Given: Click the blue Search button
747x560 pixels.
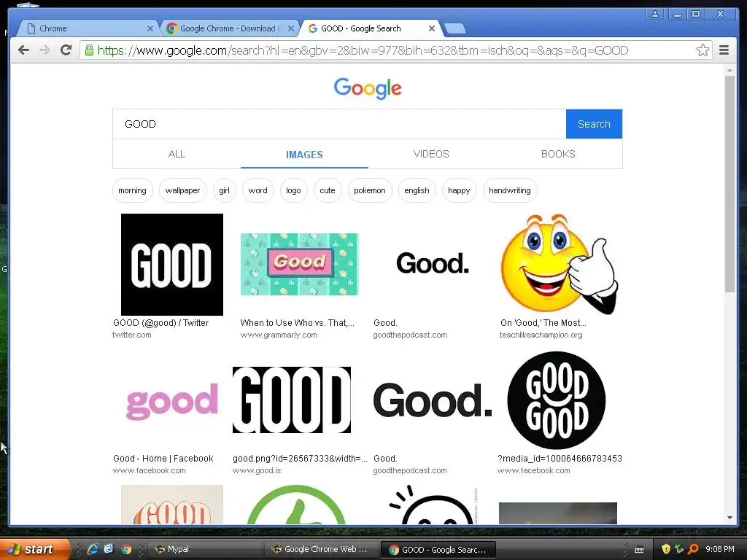Looking at the screenshot, I should point(594,124).
